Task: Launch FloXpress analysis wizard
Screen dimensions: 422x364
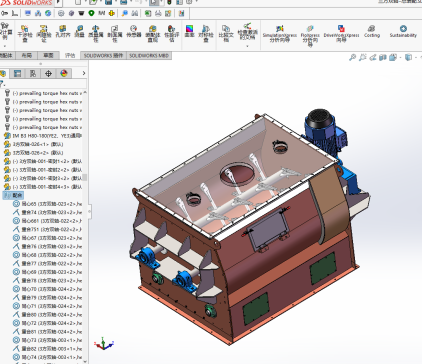Action: (x=310, y=35)
